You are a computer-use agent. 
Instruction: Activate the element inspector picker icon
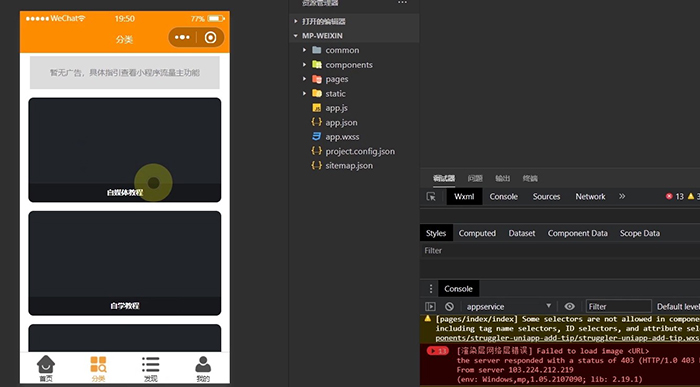coord(431,196)
